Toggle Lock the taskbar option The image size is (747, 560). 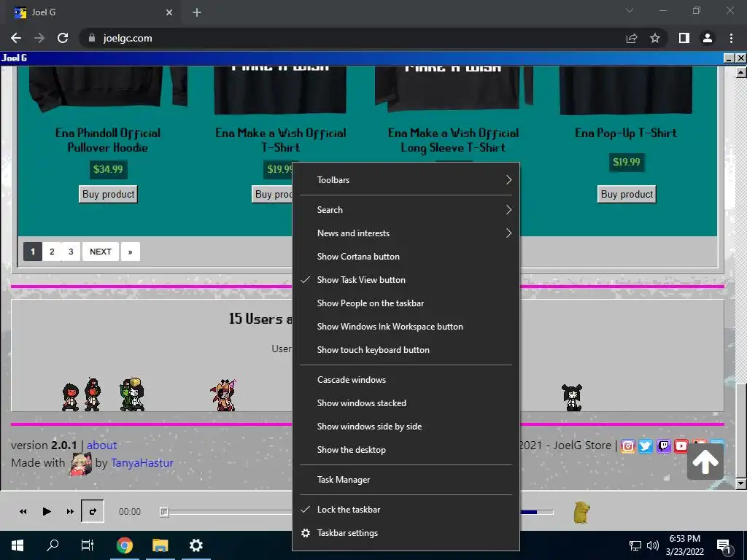406,510
